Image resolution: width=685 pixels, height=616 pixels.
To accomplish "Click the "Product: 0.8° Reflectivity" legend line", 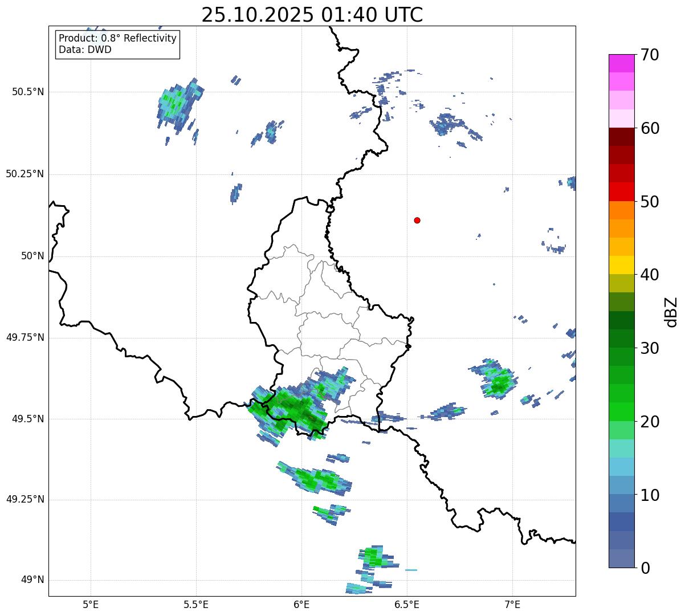I will 117,38.
